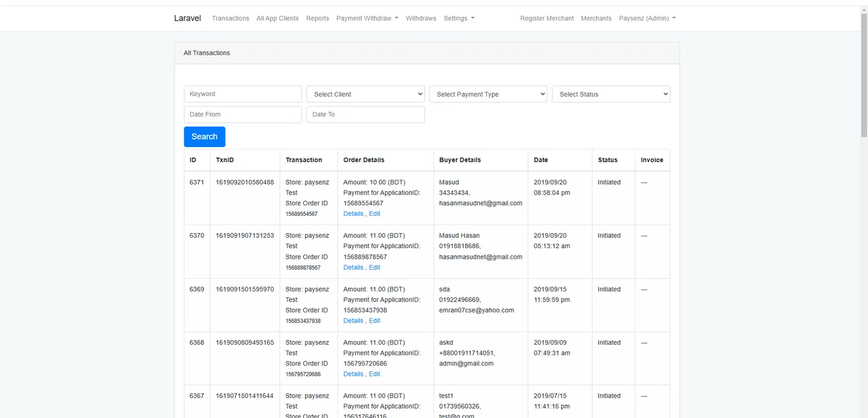Click phone number +88001911714051
Screen dimensions: 868x418
467,353
